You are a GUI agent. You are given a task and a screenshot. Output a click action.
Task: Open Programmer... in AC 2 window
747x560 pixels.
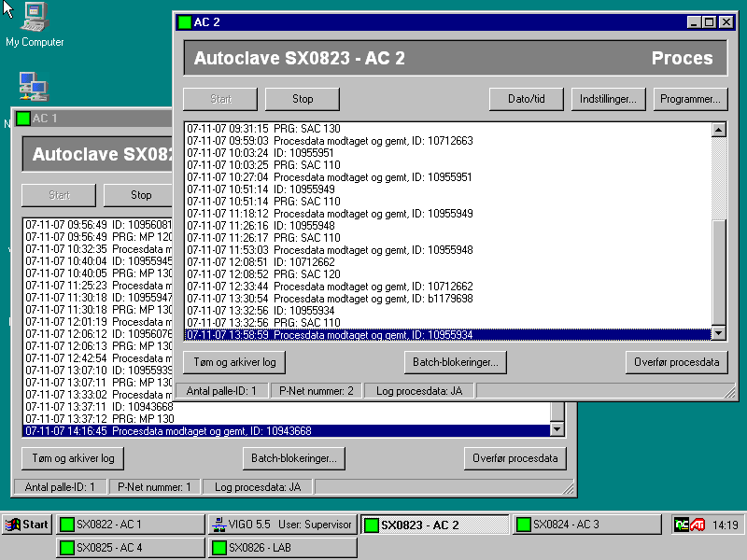click(690, 99)
